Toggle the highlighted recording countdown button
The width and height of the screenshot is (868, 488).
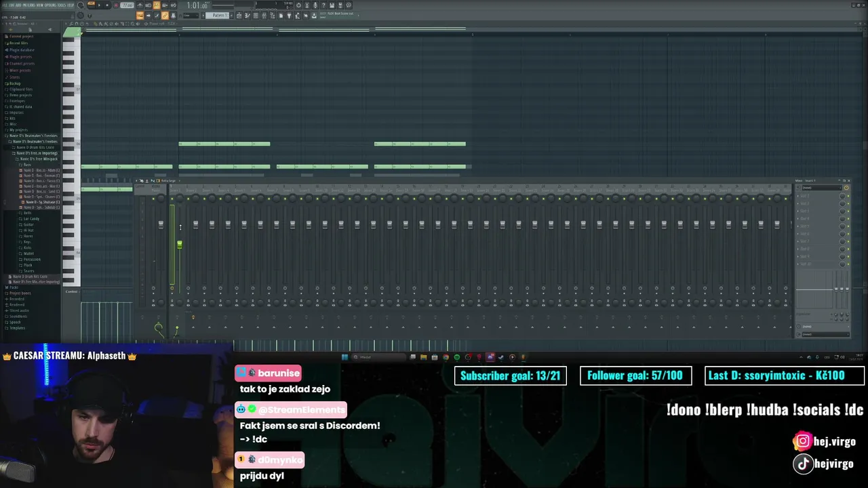[x=157, y=5]
